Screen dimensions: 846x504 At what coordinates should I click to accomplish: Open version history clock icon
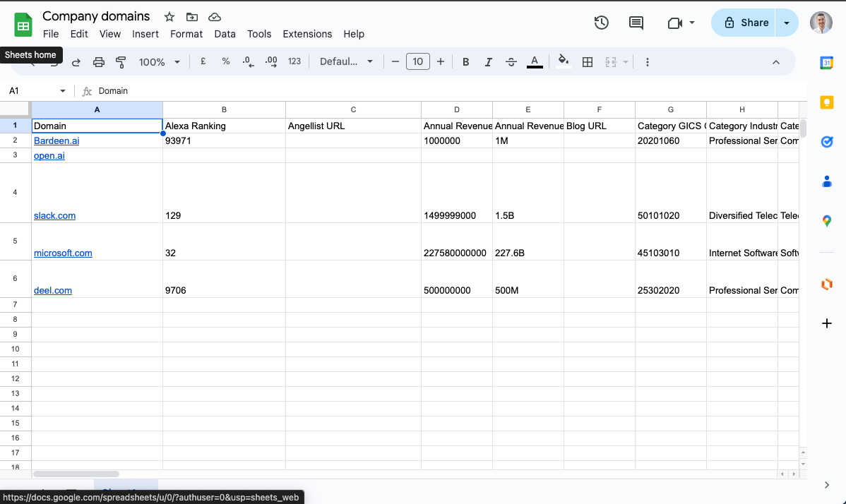(x=601, y=23)
